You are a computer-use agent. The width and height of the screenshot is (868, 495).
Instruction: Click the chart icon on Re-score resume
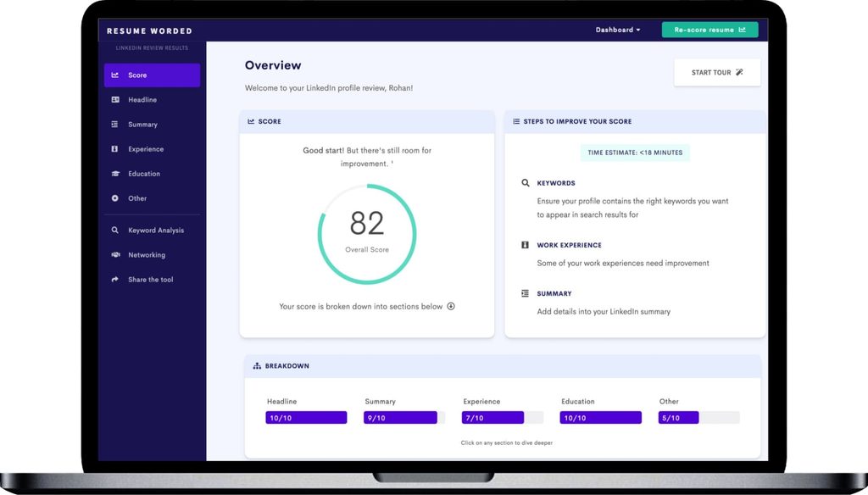743,30
